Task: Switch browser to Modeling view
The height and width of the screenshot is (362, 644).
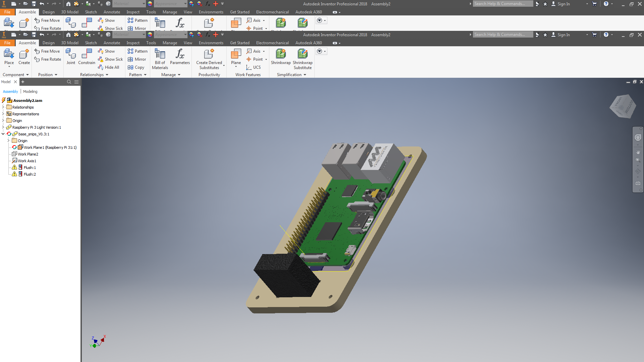Action: 30,92
